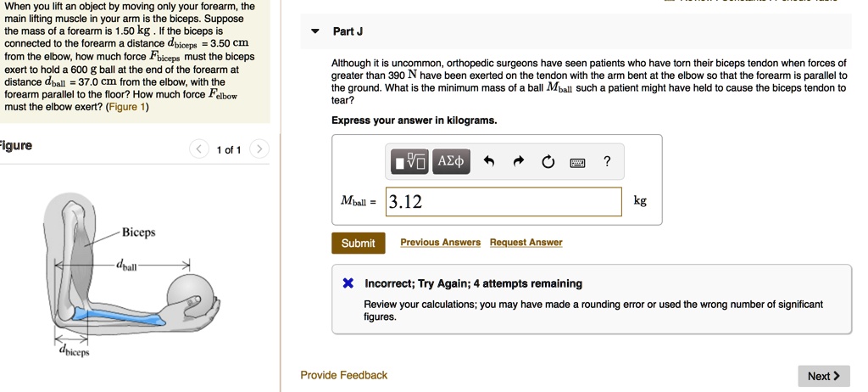Open Previous Answers link

440,243
